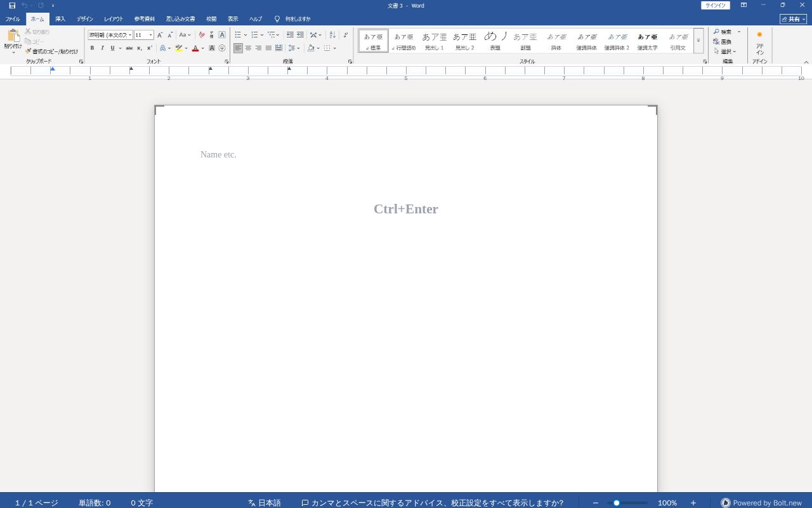Apply strikethrough with the abc icon
The image size is (812, 508).
click(x=129, y=48)
